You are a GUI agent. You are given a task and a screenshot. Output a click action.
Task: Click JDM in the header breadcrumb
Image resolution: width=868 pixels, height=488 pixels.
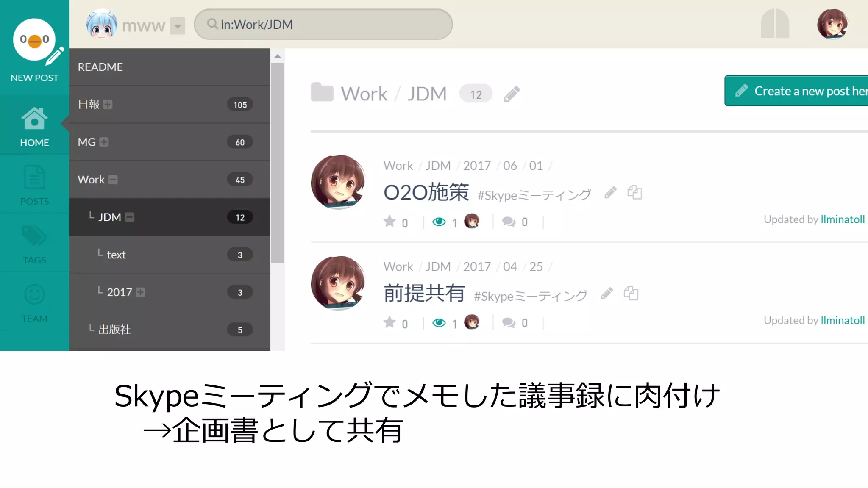427,94
